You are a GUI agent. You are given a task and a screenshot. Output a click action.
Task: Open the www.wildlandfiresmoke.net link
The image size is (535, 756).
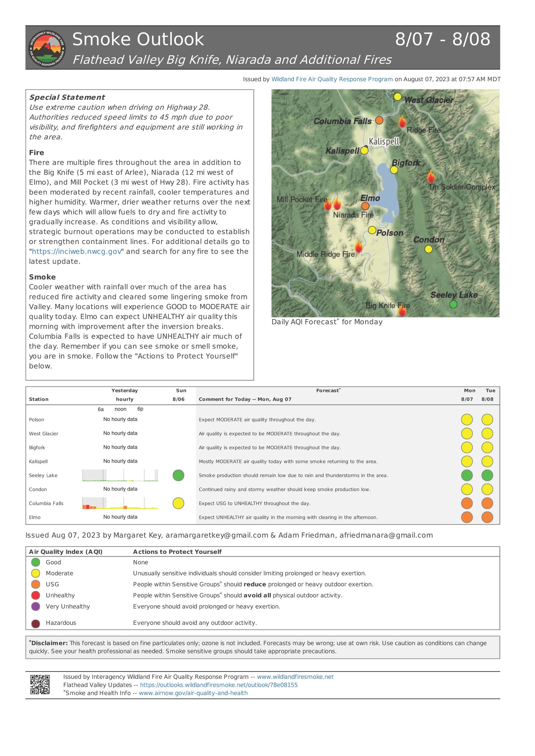pyautogui.click(x=295, y=677)
